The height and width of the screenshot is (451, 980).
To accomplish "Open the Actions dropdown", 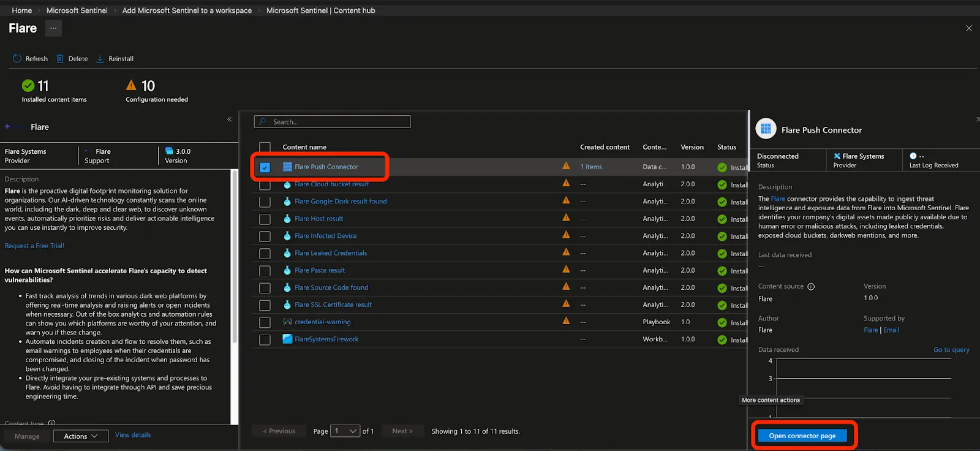I will point(81,436).
